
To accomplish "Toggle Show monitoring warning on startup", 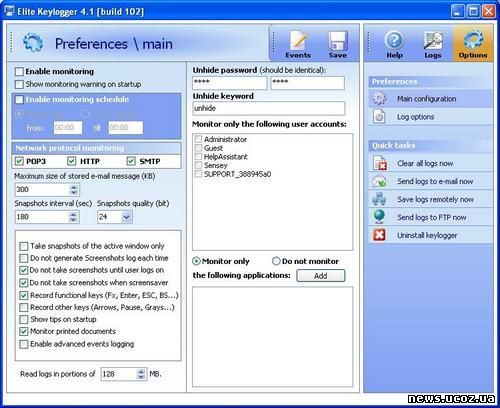I will (x=19, y=84).
